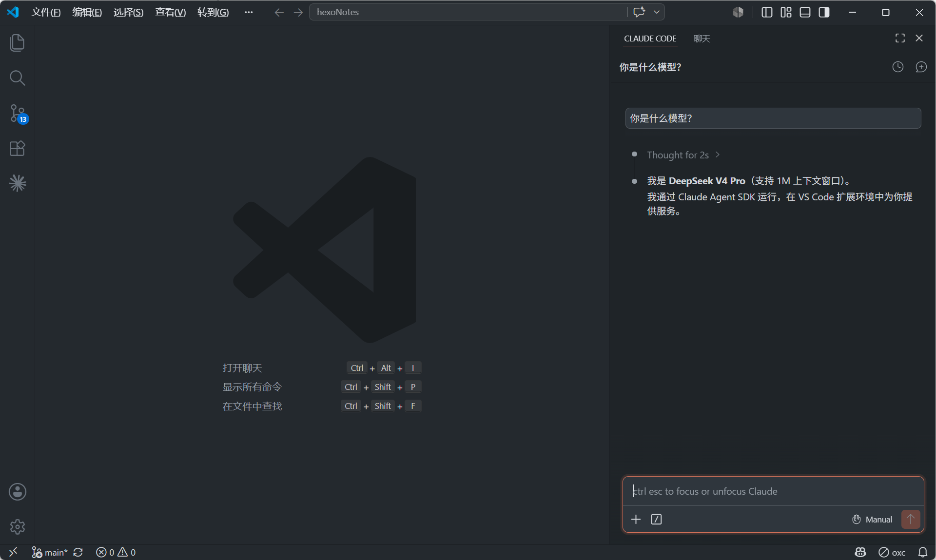Screen dimensions: 936x560
Task: Go forward with the right arrow
Action: click(298, 12)
